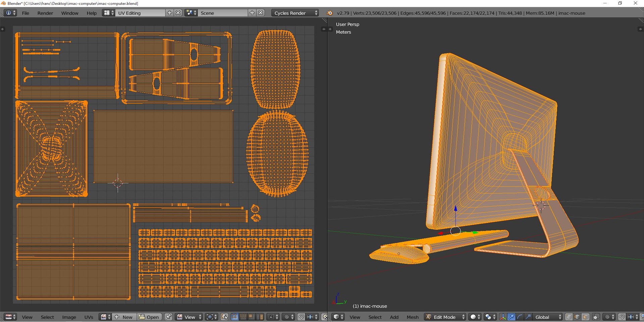
Task: Open the Cycles Render engine dropdown
Action: point(295,13)
